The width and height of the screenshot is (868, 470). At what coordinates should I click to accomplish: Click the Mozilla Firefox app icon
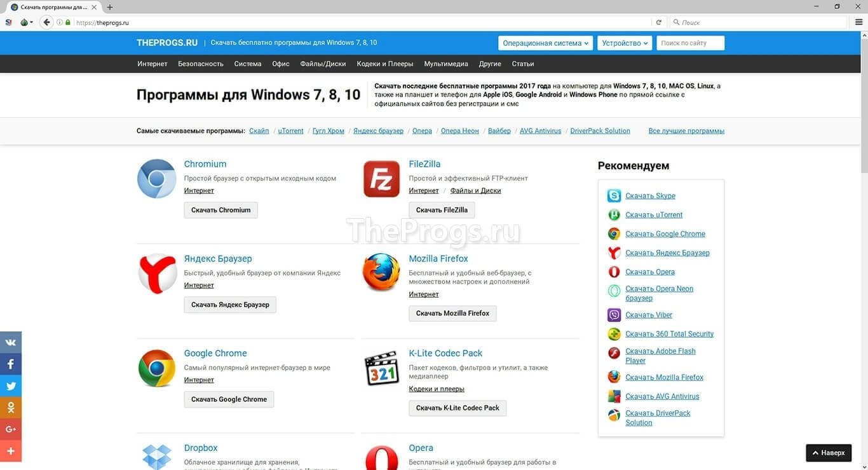[381, 273]
